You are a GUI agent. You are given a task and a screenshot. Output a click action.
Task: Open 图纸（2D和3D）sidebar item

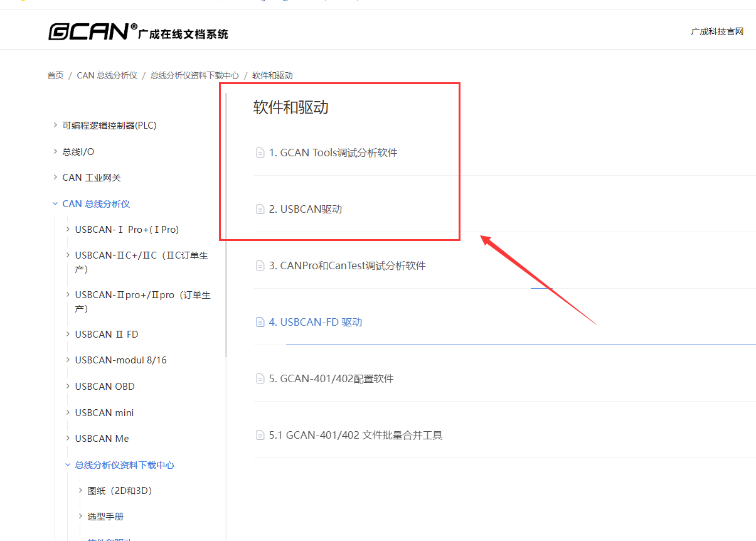120,491
